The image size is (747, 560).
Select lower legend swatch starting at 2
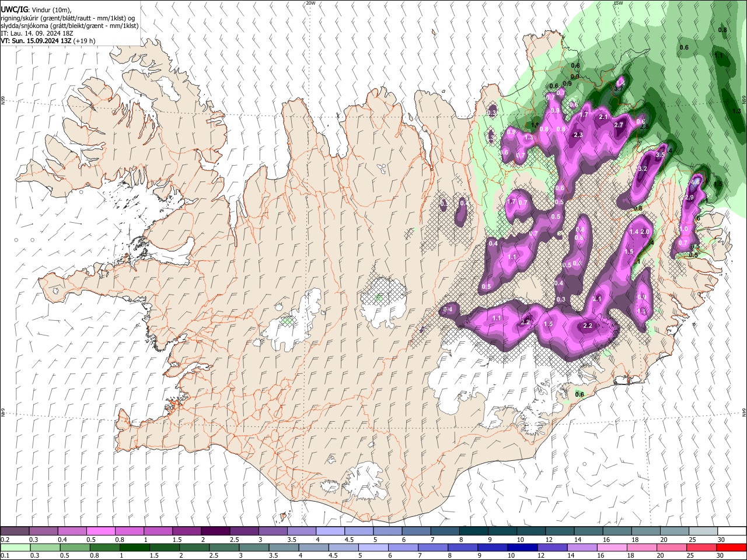(x=195, y=548)
